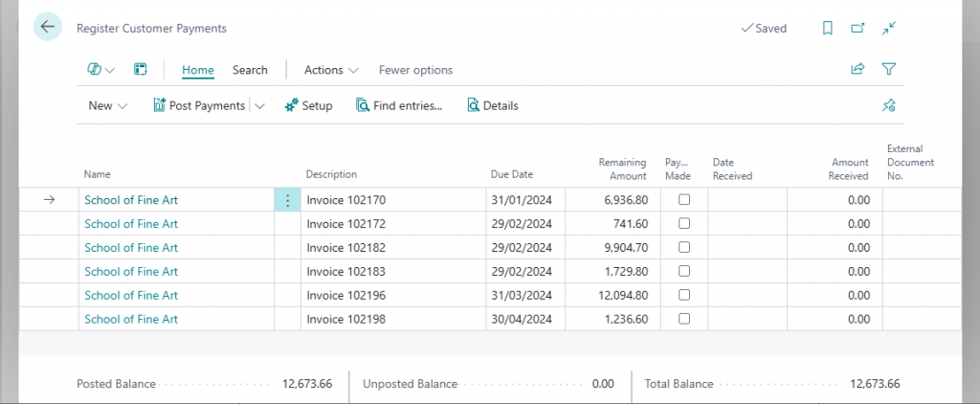Select Fewer options in the menu
This screenshot has height=404, width=980.
[415, 70]
